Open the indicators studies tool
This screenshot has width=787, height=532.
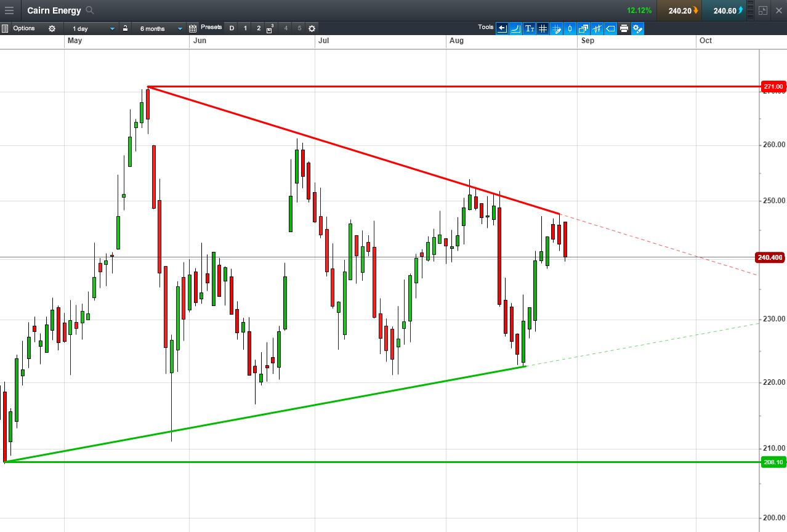(x=597, y=28)
